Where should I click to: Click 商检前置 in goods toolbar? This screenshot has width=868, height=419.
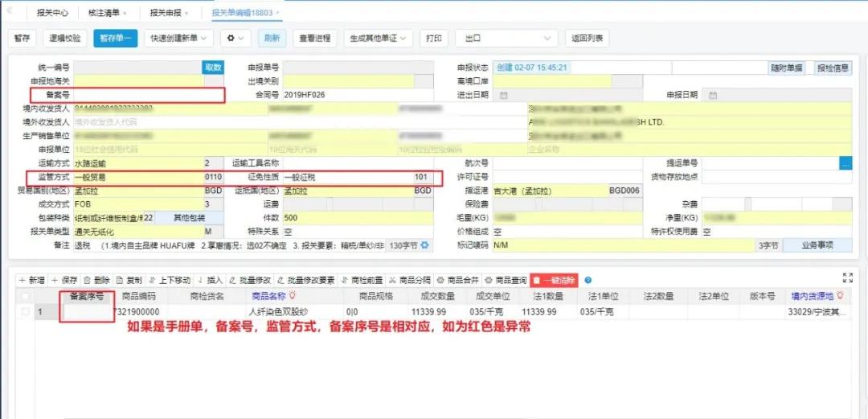pyautogui.click(x=362, y=280)
